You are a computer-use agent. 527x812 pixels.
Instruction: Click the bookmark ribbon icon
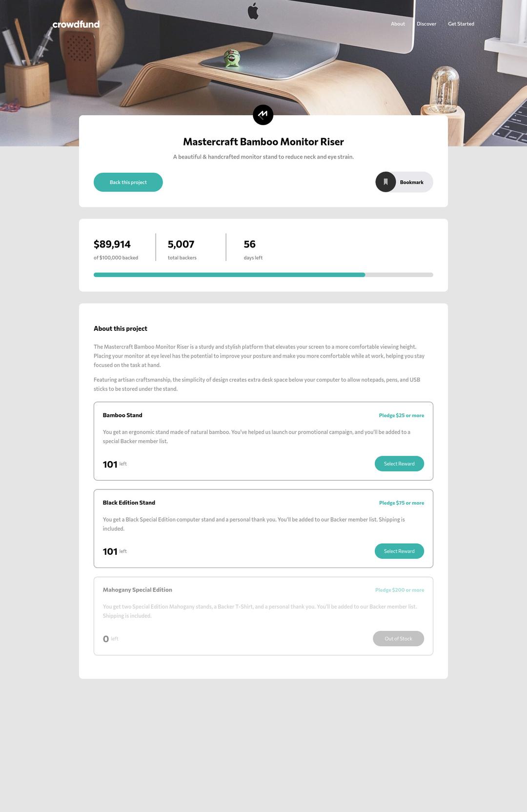[x=385, y=182]
